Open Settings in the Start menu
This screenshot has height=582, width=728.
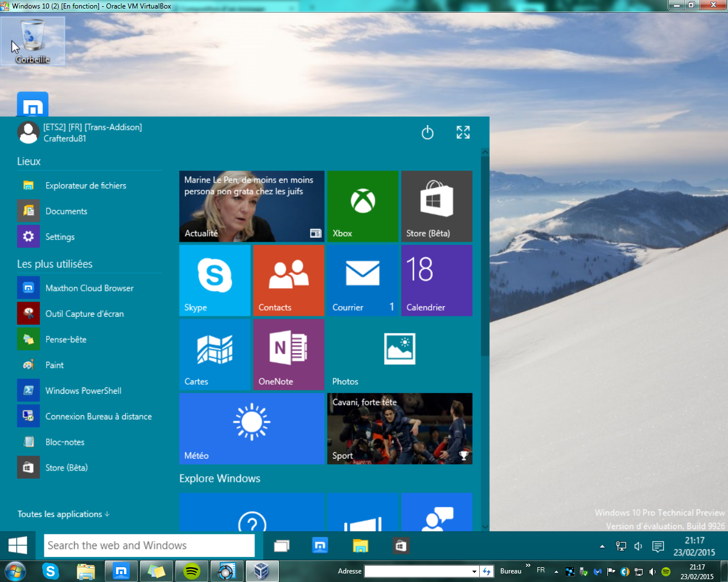(x=89, y=237)
